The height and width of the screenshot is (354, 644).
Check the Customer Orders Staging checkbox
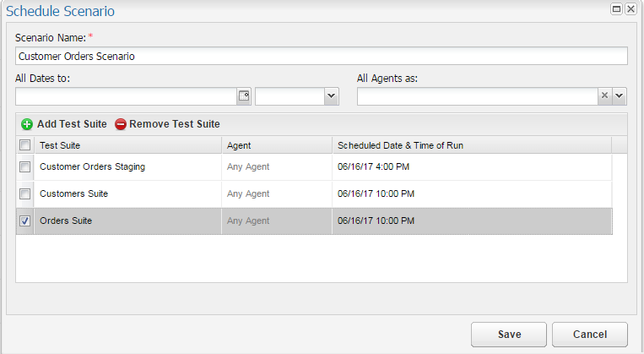[24, 166]
